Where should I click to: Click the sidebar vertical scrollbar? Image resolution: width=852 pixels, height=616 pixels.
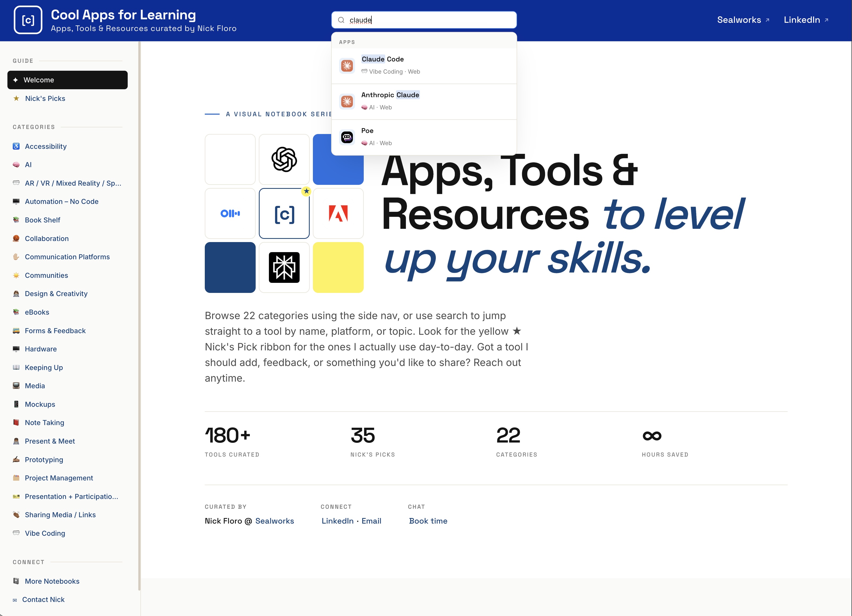tap(139, 315)
